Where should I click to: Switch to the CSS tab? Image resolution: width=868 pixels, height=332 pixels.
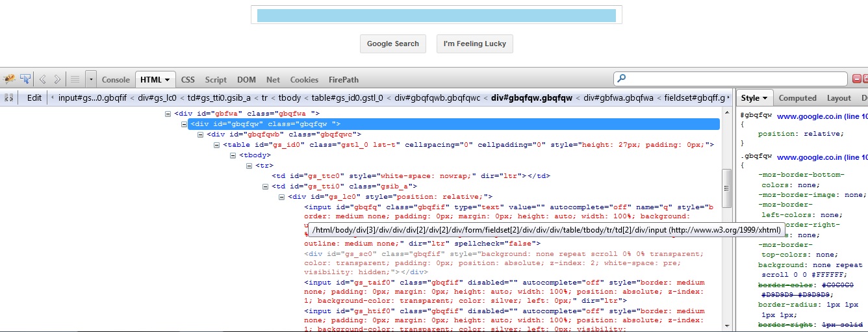pyautogui.click(x=188, y=80)
